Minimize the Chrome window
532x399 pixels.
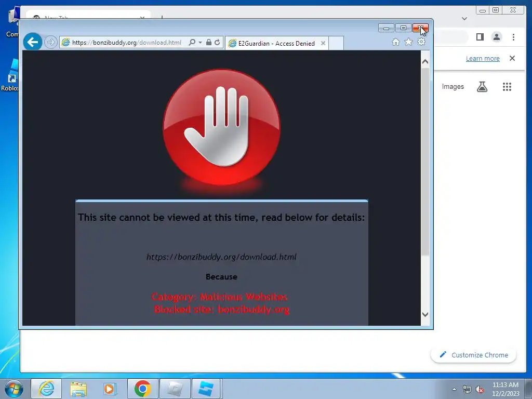coord(483,10)
